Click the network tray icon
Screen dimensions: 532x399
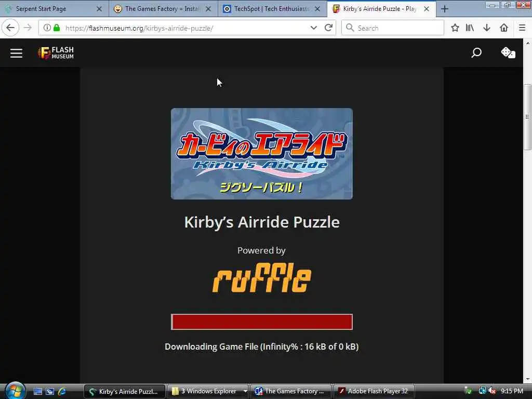482,391
